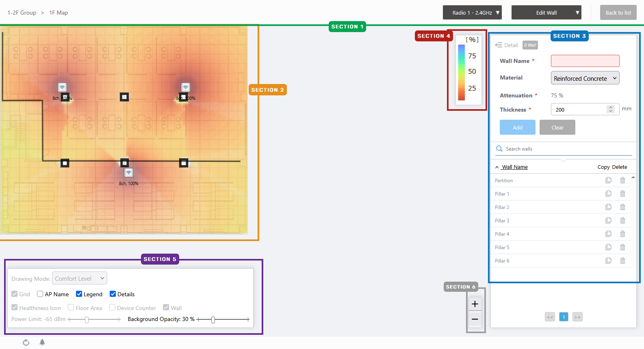Copy the Pillar 4 wall

coord(608,234)
